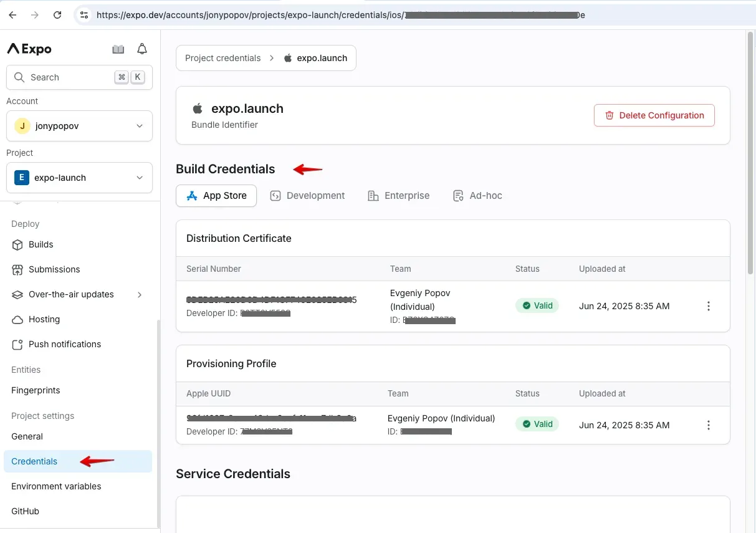756x533 pixels.
Task: Click the Submissions icon
Action: click(17, 269)
